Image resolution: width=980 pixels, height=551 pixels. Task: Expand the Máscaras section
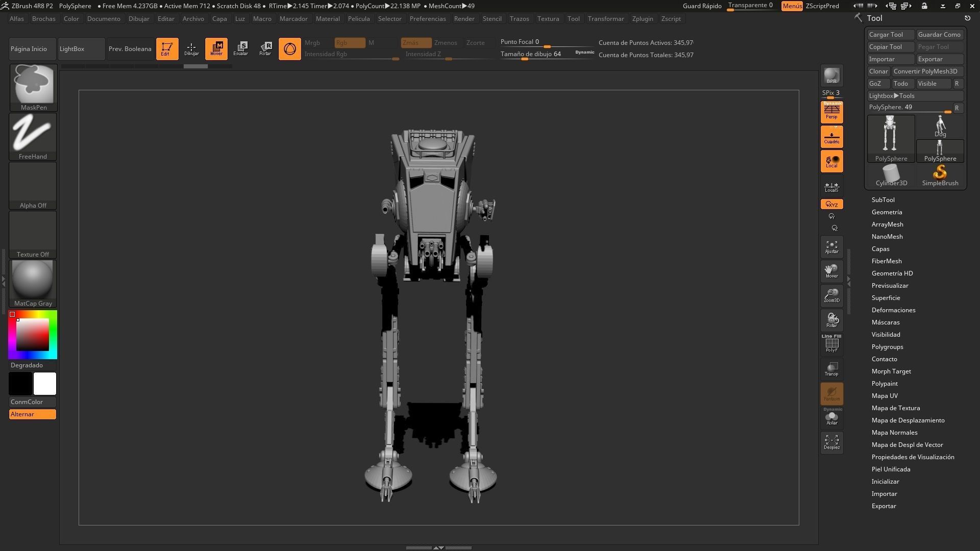[x=885, y=322]
